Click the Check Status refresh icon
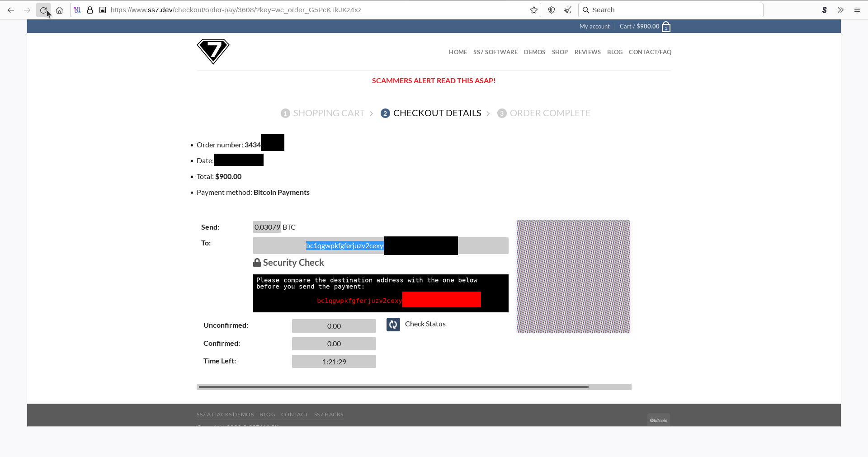 pyautogui.click(x=393, y=325)
